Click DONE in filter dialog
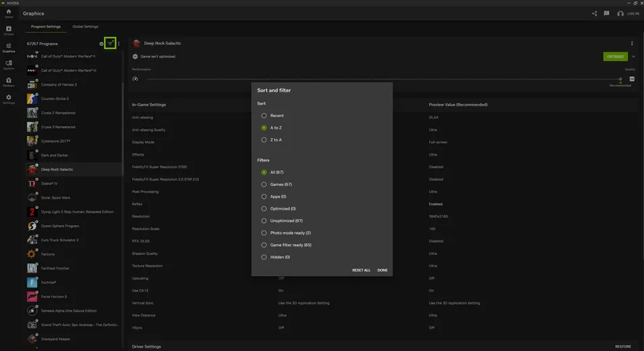 pos(383,270)
